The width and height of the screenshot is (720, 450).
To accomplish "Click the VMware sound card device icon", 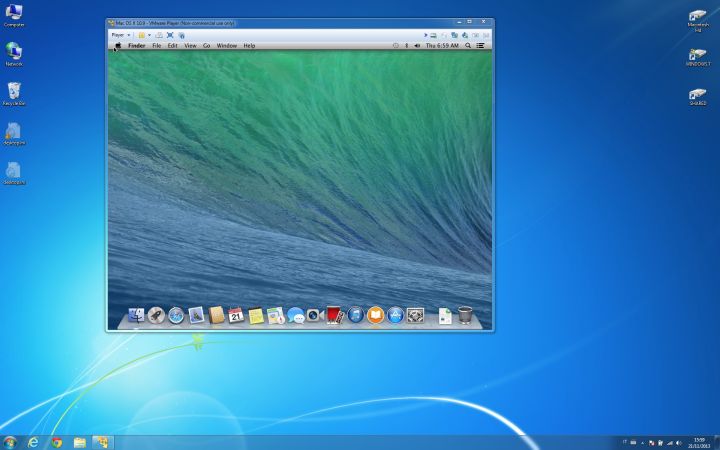I will pyautogui.click(x=465, y=35).
